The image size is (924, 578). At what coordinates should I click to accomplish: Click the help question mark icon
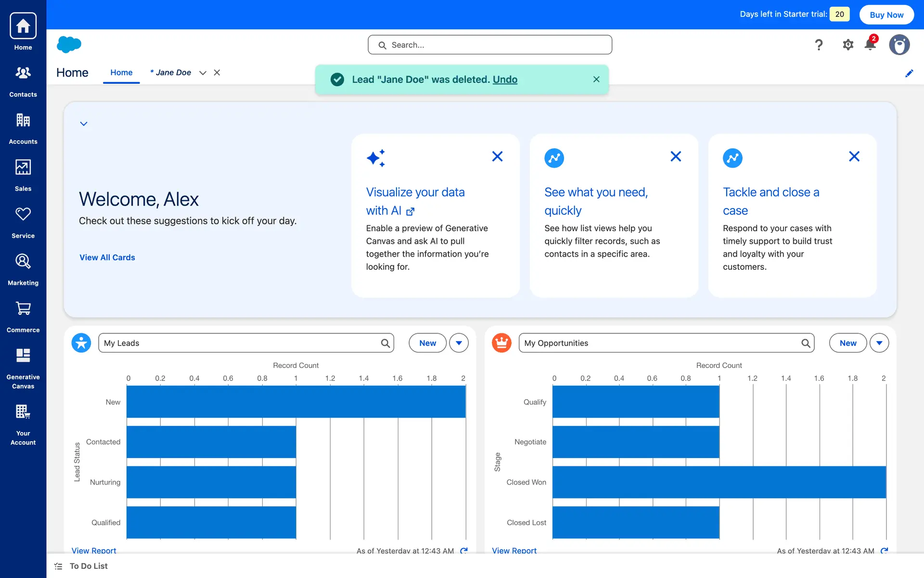coord(819,45)
